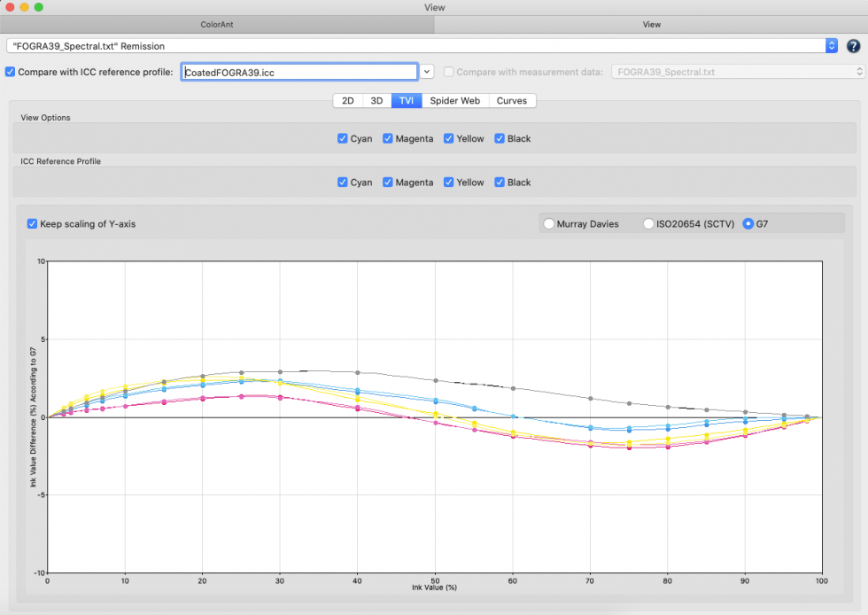868x615 pixels.
Task: Disable Keep scaling of Y-axis
Action: pyautogui.click(x=33, y=224)
